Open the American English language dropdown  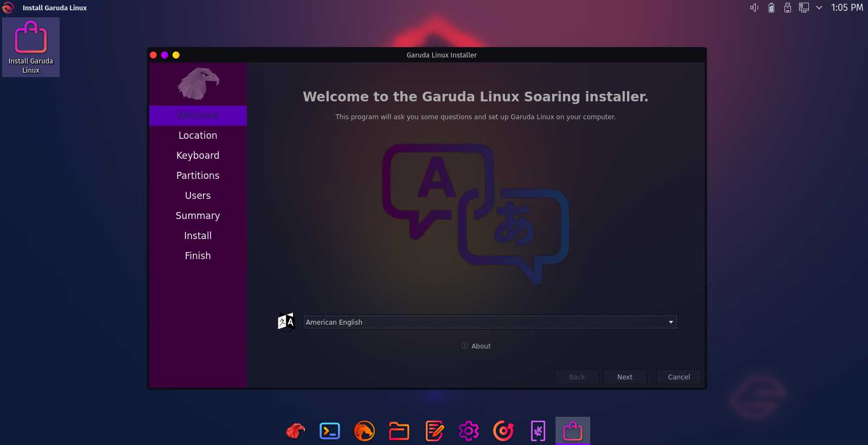489,322
